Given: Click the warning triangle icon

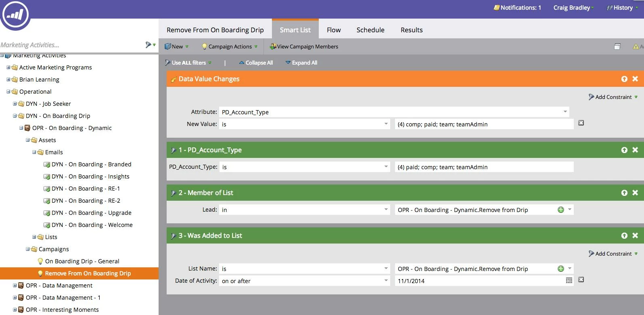Looking at the screenshot, I should point(636,46).
